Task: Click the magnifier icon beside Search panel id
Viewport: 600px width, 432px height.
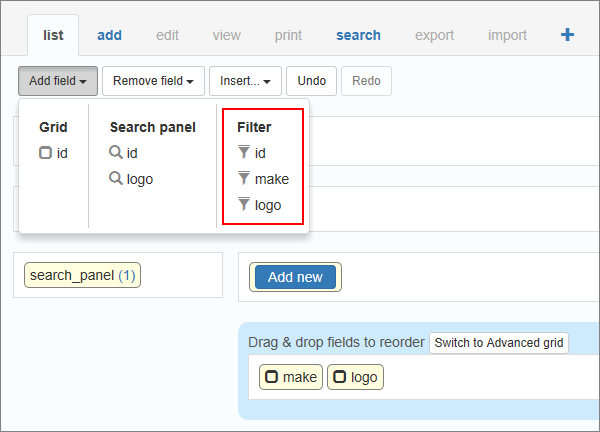Action: pyautogui.click(x=116, y=152)
